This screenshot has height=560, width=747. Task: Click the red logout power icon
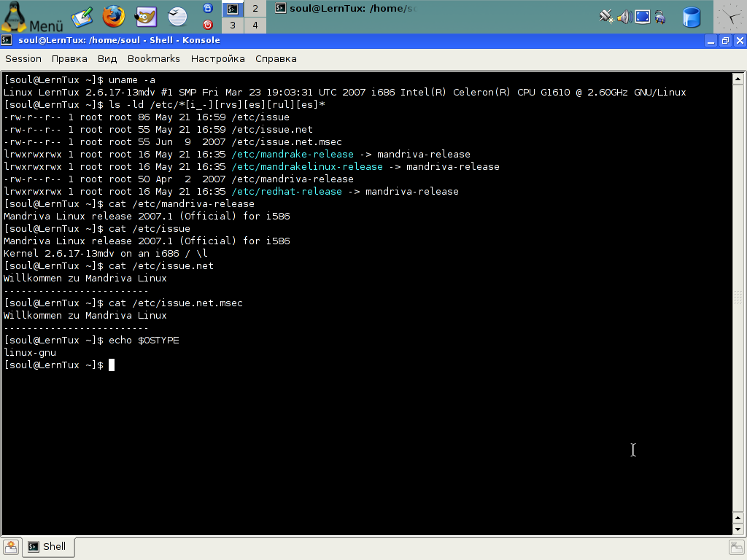tap(208, 25)
